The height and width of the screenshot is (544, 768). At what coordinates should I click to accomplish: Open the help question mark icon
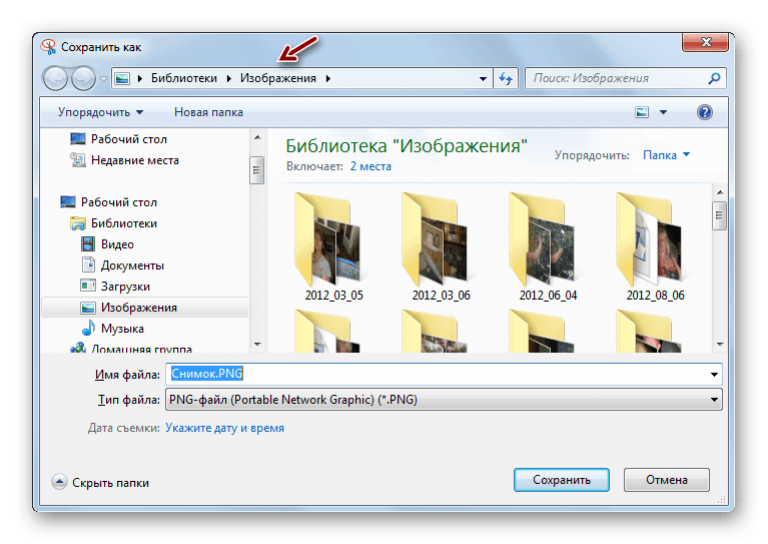click(x=704, y=112)
